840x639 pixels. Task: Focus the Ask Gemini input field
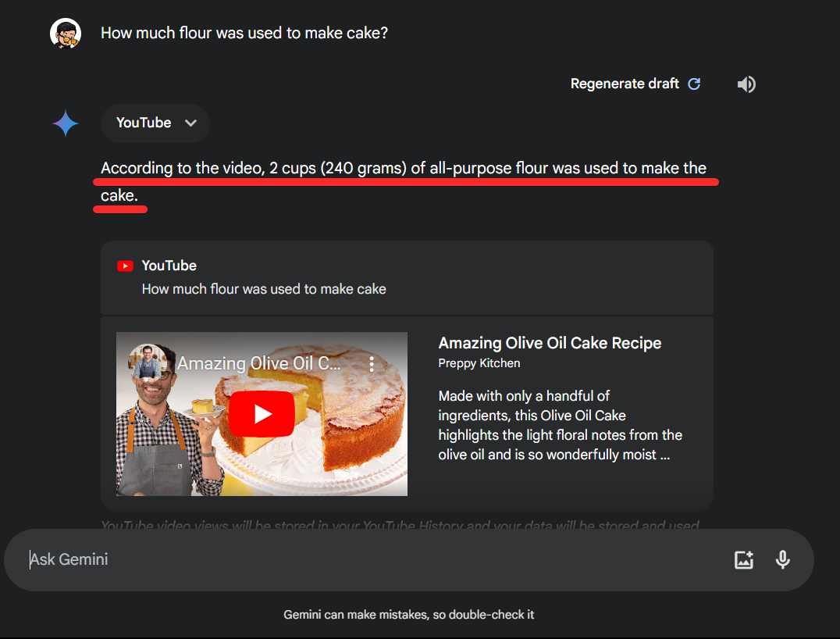point(375,559)
